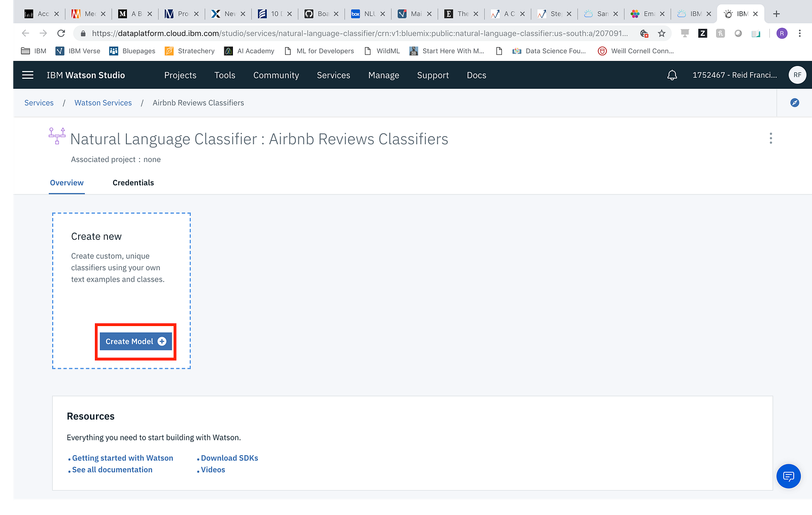Switch to the NLU Box browser tab
This screenshot has width=812, height=515.
[368, 14]
